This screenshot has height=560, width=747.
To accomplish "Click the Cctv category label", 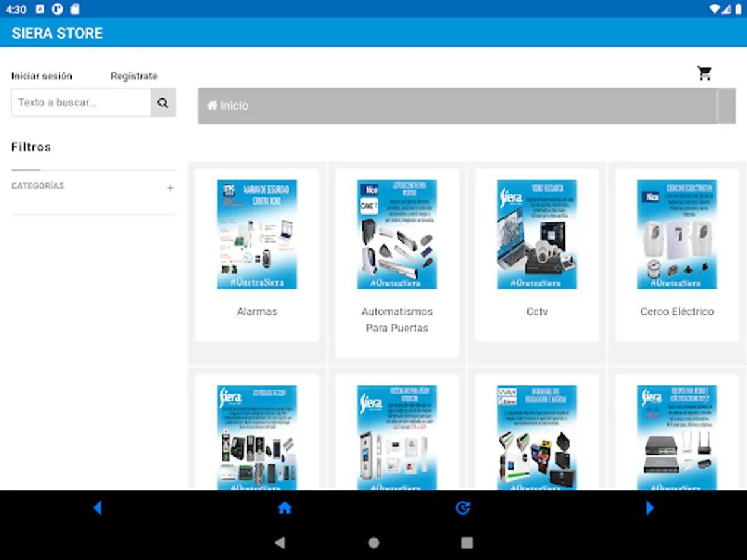I will point(537,312).
